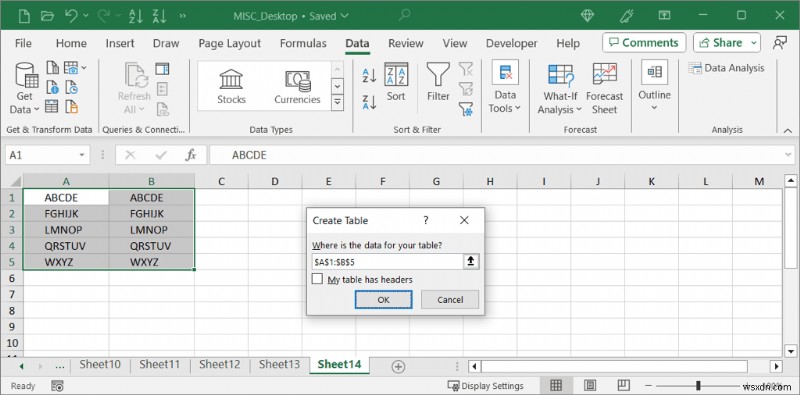Click the zoom slider handle
Image resolution: width=800 pixels, height=395 pixels.
(x=698, y=386)
